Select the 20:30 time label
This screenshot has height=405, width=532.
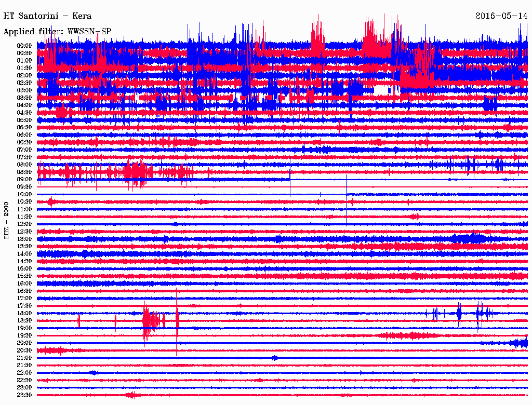pos(24,350)
